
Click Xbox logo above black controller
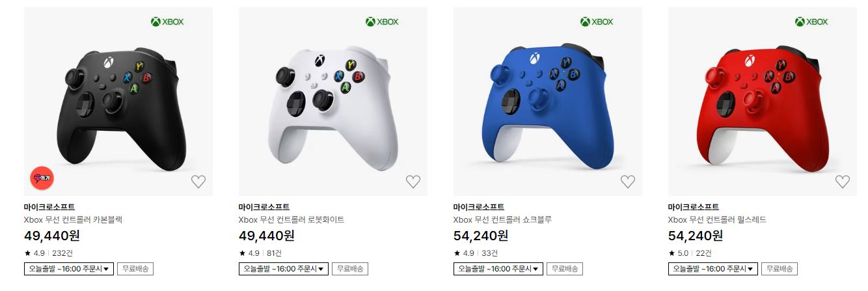(167, 21)
